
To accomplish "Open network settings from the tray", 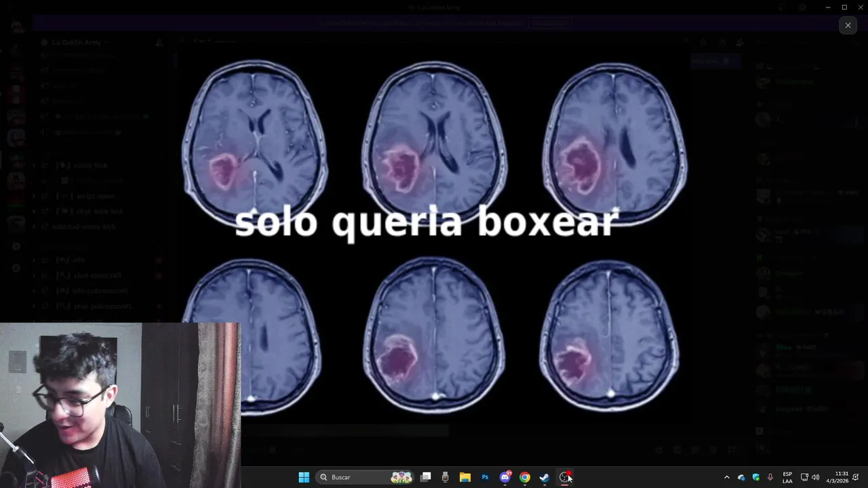I will click(x=804, y=477).
